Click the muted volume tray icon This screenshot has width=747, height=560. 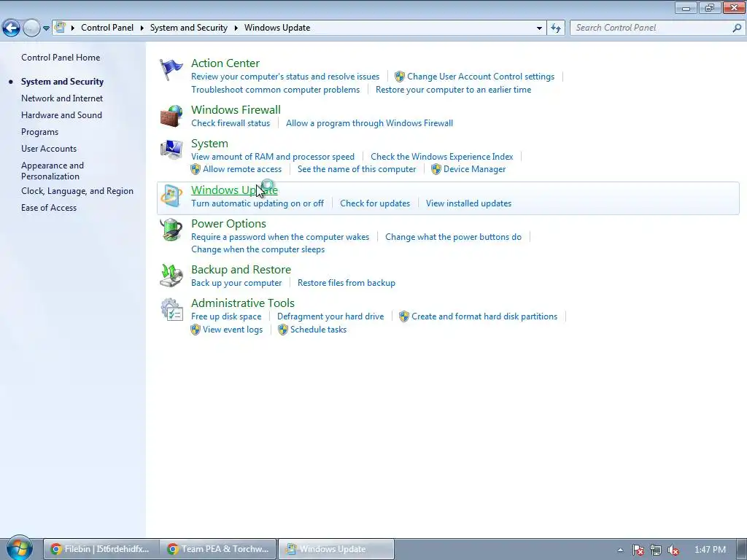point(673,550)
